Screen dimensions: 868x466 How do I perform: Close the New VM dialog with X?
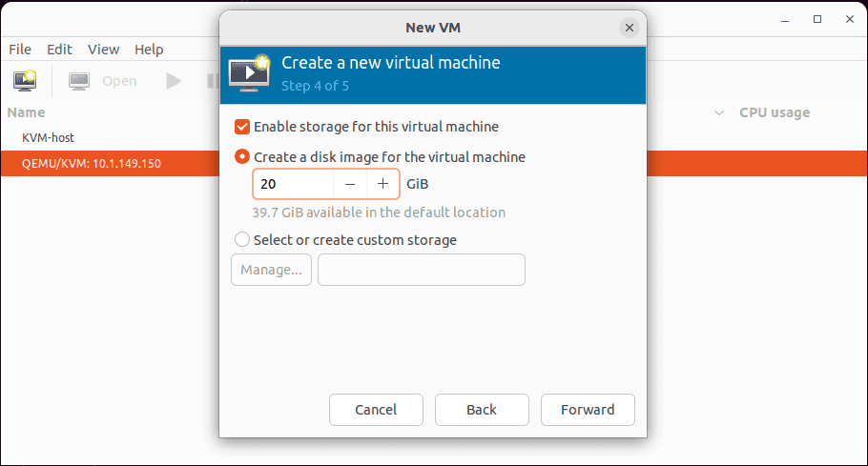coord(630,28)
